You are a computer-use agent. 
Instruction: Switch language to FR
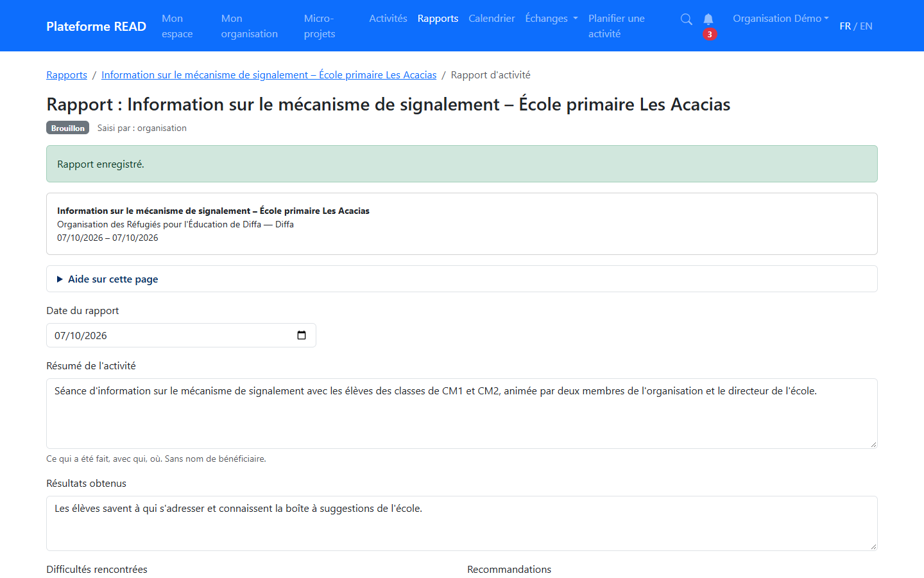click(845, 26)
